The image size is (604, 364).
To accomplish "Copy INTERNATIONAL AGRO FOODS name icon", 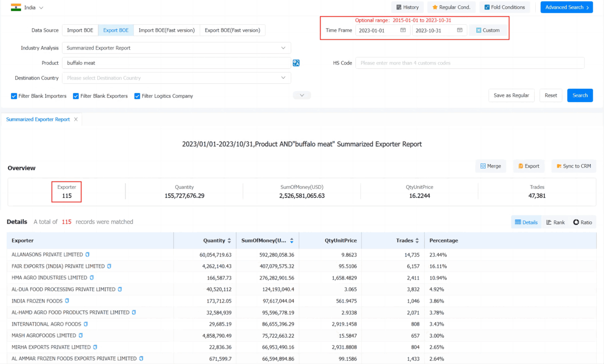I will 86,324.
